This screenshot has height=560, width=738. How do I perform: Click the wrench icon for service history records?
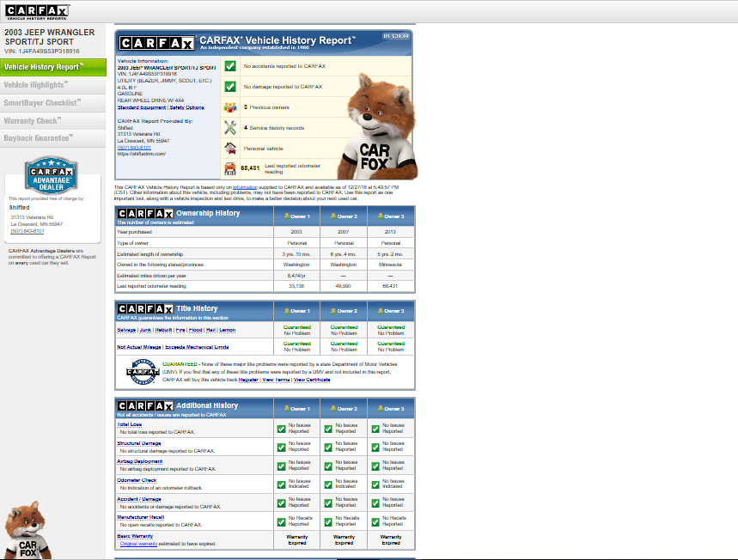[230, 127]
